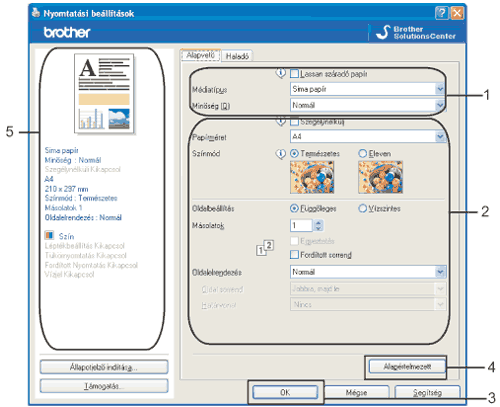
Task: Select the Természetes color mode
Action: coord(294,154)
